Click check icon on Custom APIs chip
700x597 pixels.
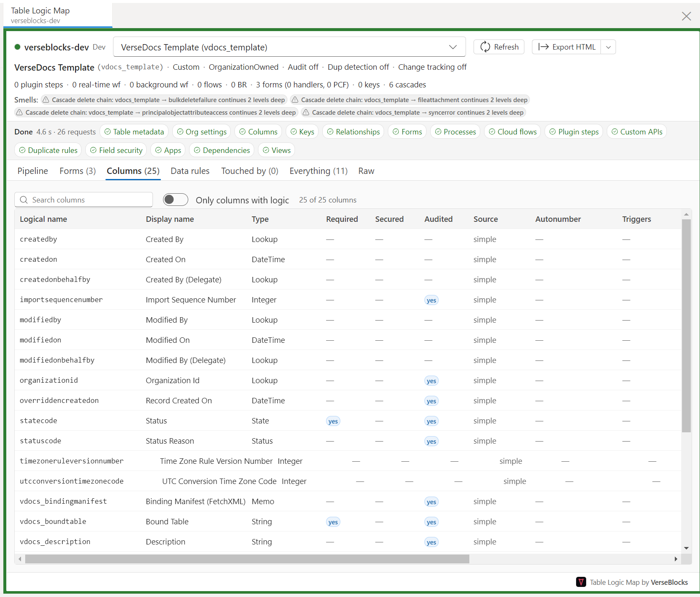(615, 132)
